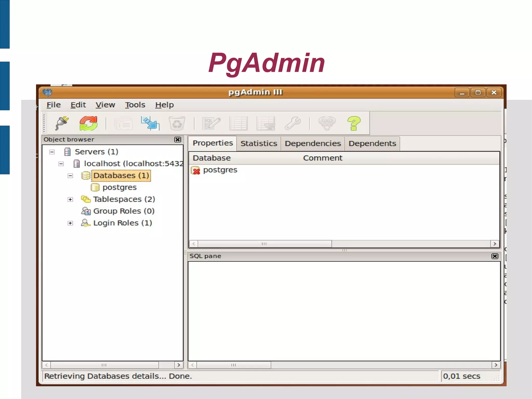The width and height of the screenshot is (532, 399).
Task: Minimize the pgAdmin III window
Action: (x=462, y=93)
